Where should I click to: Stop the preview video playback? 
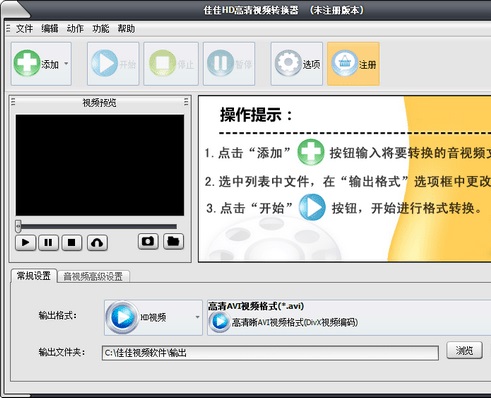coord(71,242)
